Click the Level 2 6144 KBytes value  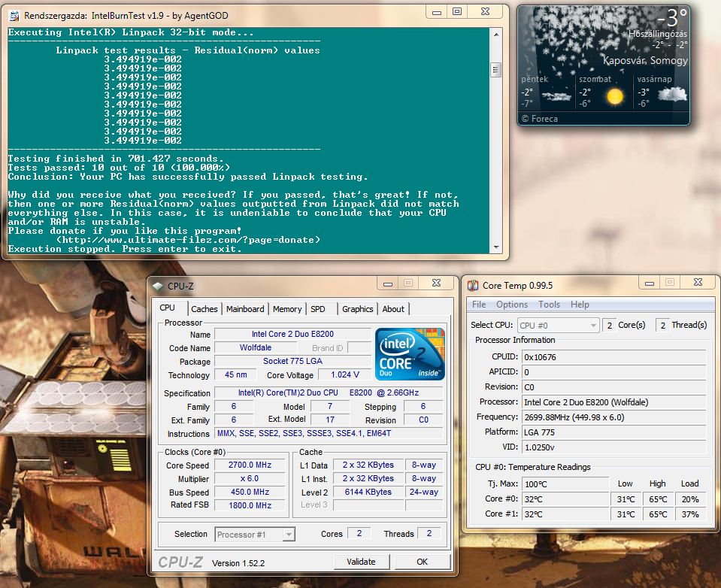(368, 492)
